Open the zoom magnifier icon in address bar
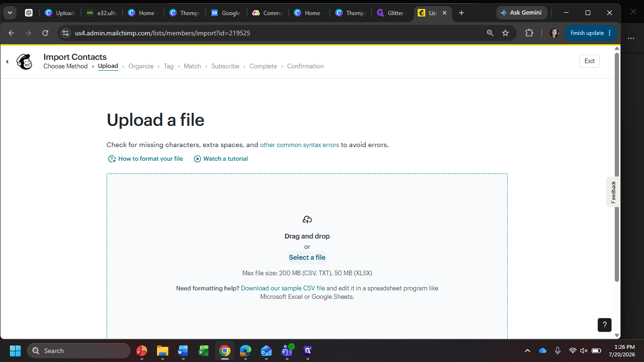The image size is (644, 362). [x=490, y=33]
